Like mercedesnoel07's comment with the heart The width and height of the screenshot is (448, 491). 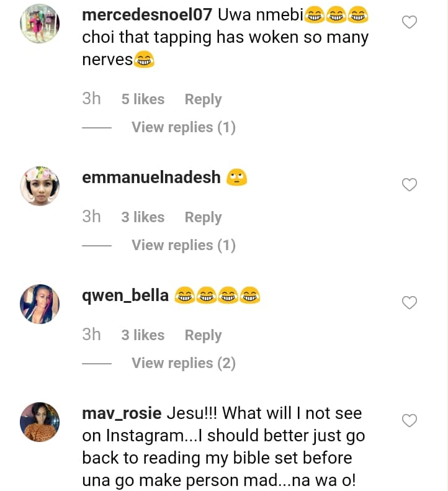410,23
